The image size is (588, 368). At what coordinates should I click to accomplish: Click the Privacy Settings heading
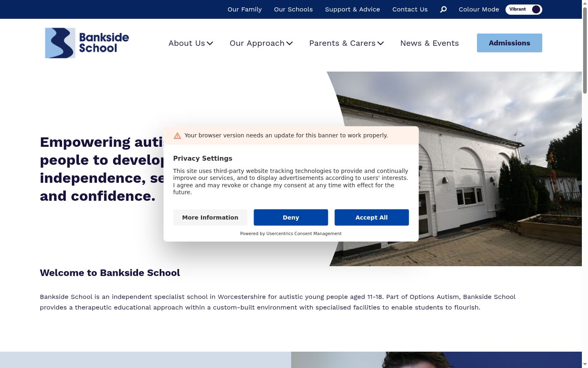click(x=203, y=159)
